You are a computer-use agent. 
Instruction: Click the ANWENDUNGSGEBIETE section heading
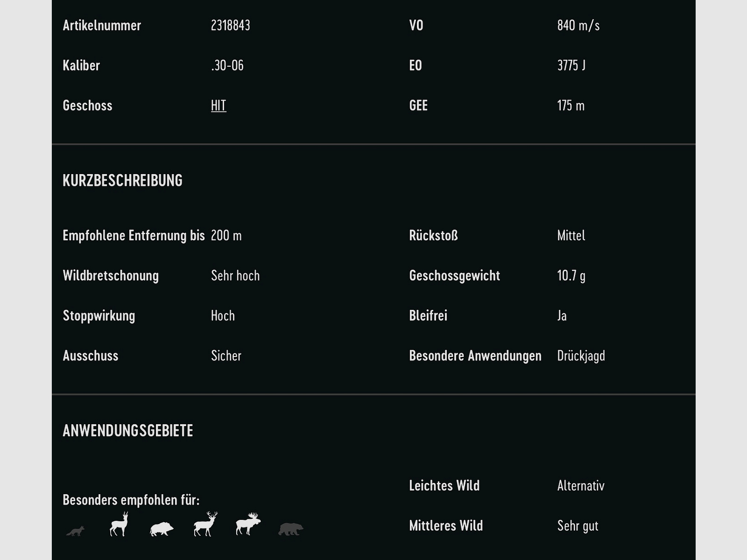128,431
